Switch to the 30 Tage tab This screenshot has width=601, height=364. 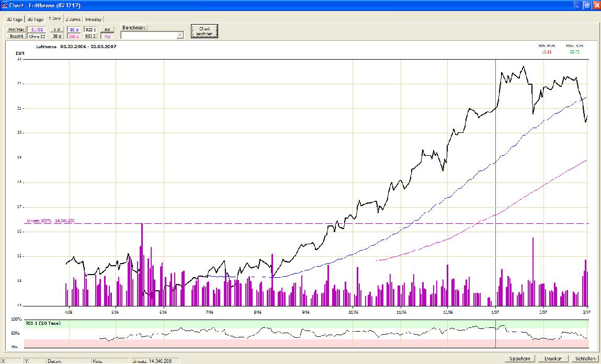click(15, 19)
